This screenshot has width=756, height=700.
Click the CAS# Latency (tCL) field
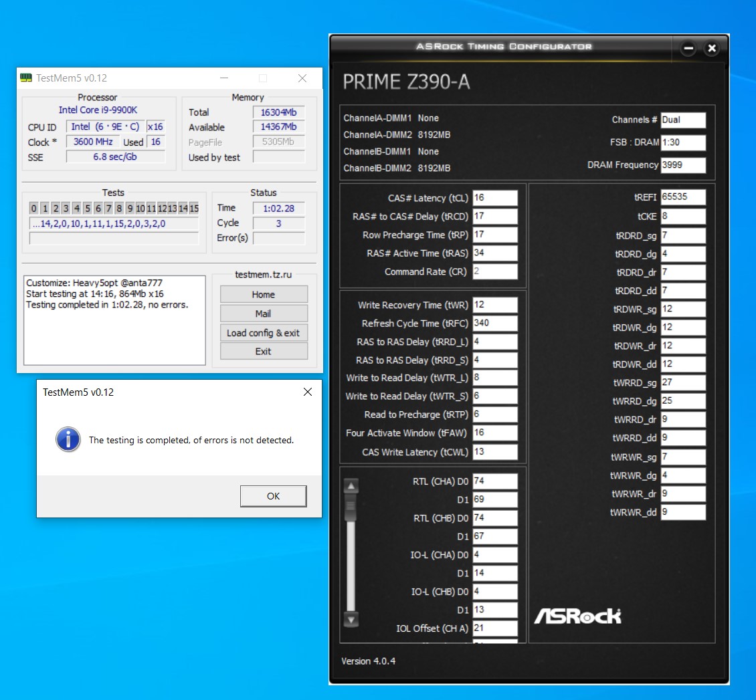pyautogui.click(x=495, y=198)
